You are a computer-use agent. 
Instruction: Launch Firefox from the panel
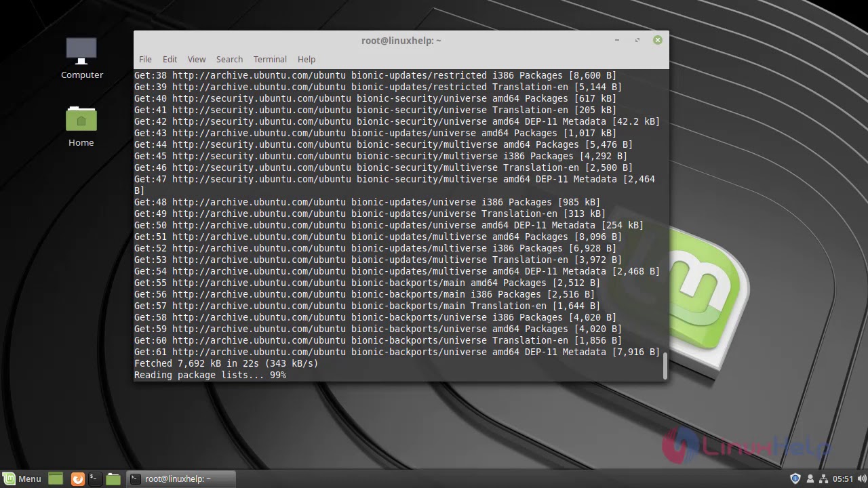click(x=77, y=479)
